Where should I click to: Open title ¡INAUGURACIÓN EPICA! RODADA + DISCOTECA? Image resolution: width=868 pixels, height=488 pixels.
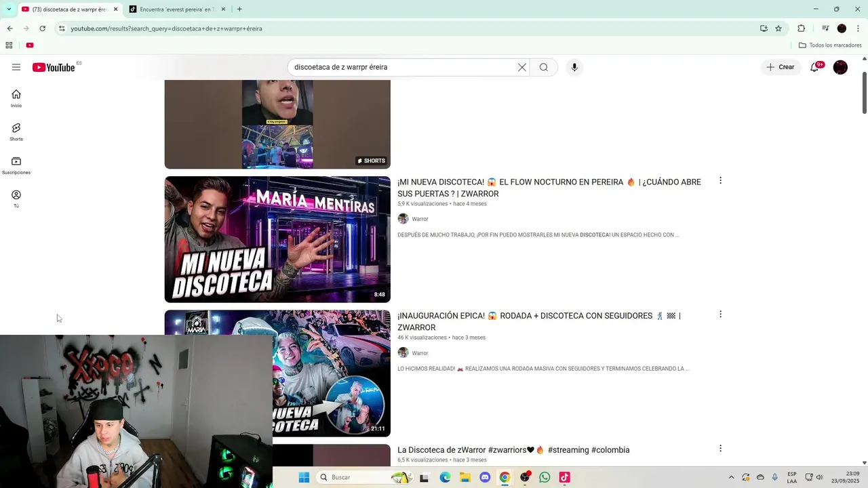tap(539, 321)
